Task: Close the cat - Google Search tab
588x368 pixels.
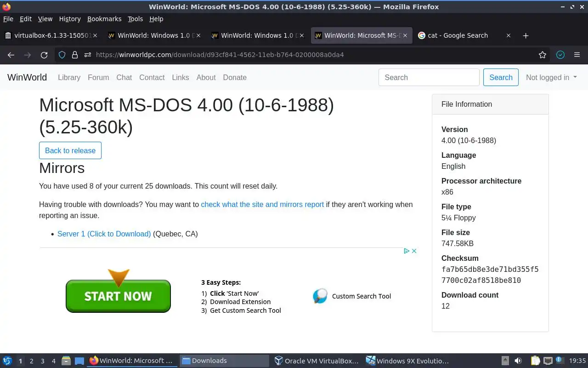Action: pos(508,35)
